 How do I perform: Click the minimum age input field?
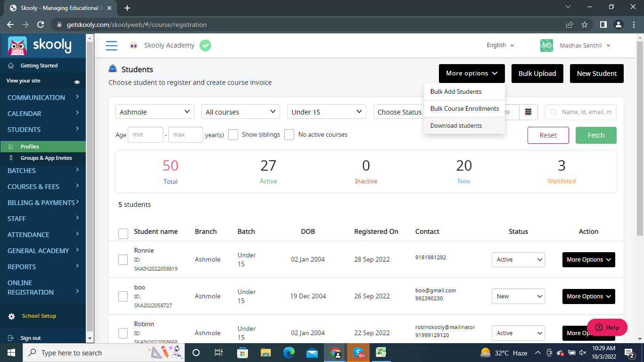tap(145, 135)
